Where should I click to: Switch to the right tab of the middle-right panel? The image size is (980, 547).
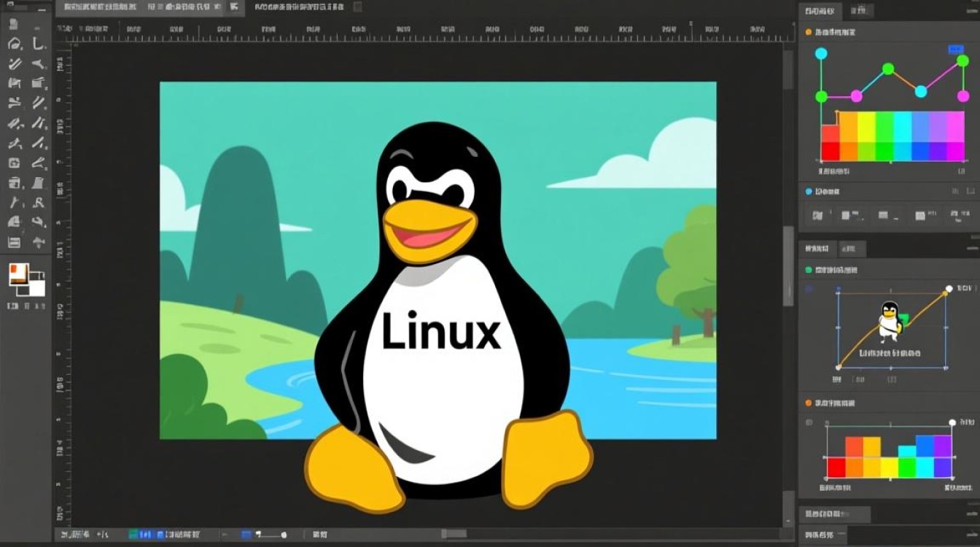(849, 248)
